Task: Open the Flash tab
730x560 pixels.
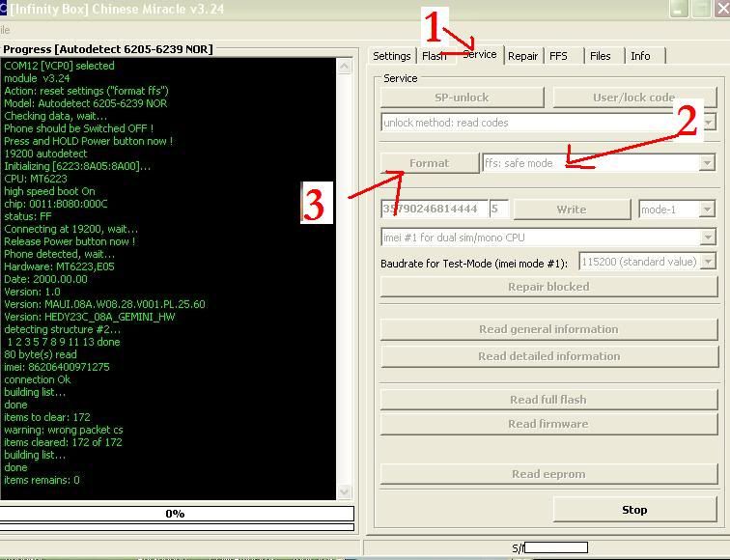Action: point(434,56)
